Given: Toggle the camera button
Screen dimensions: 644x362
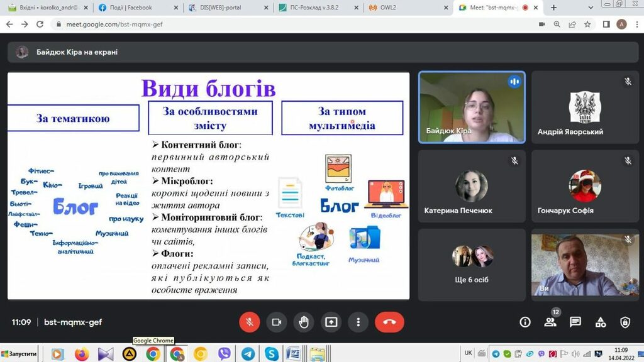Looking at the screenshot, I should 276,322.
